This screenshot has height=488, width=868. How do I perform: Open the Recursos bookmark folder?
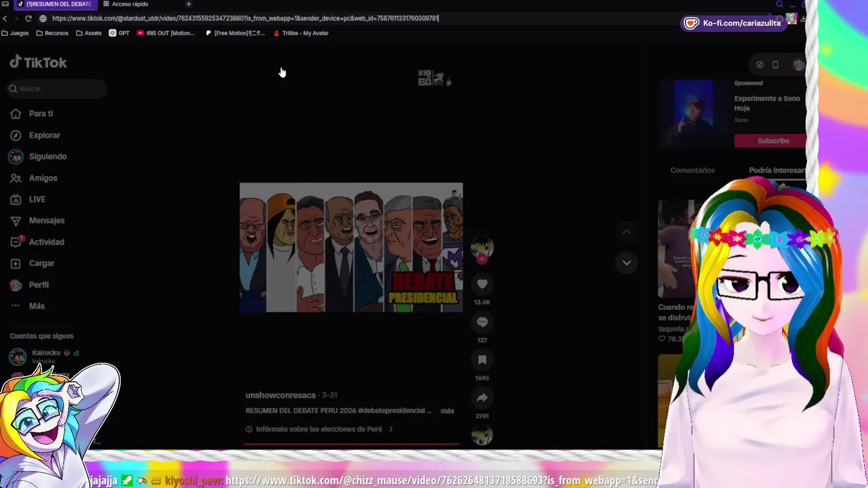(x=52, y=33)
